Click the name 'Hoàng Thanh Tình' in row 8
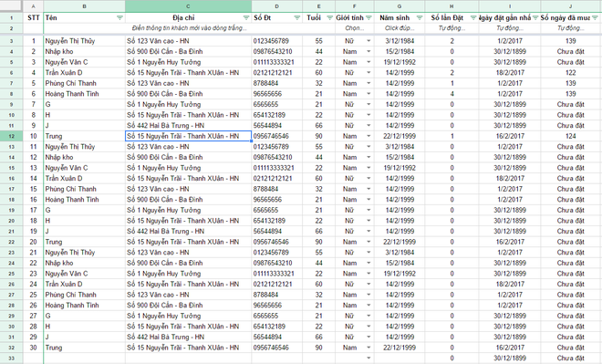 (x=72, y=94)
